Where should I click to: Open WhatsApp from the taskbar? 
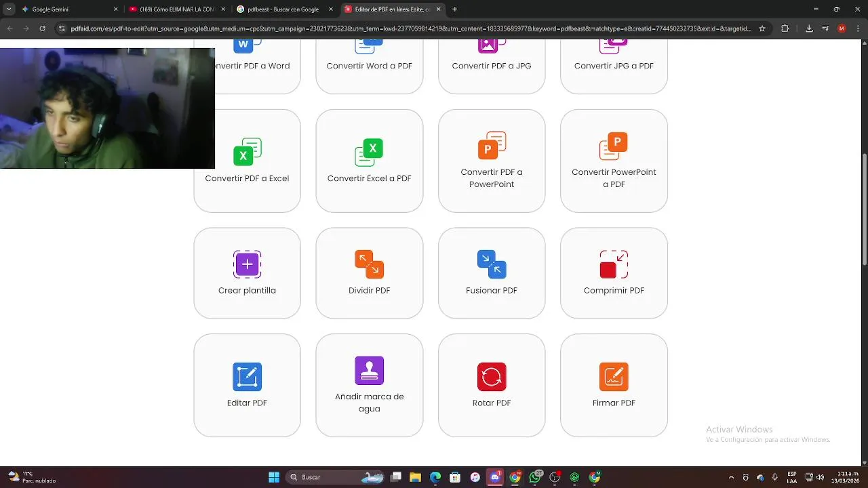535,477
